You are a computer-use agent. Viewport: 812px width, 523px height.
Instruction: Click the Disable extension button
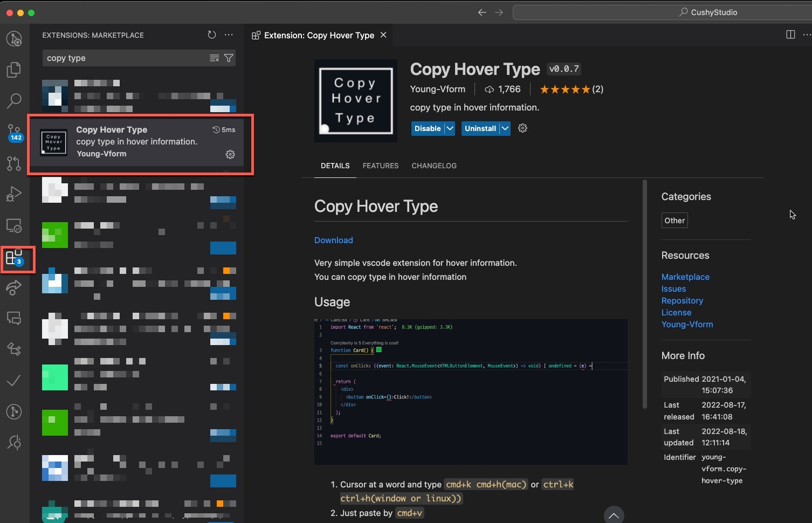click(427, 128)
